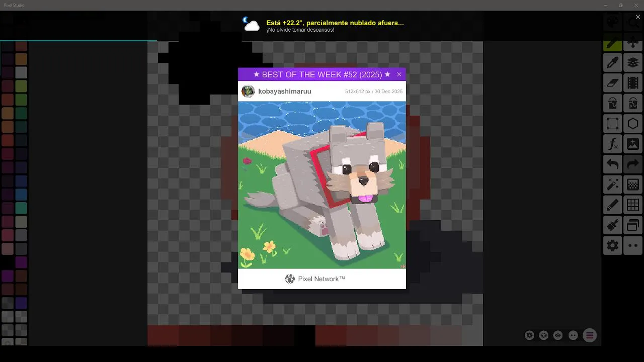Screen dimensions: 644x362
Task: Select the Color replace bucket tool
Action: (x=633, y=104)
